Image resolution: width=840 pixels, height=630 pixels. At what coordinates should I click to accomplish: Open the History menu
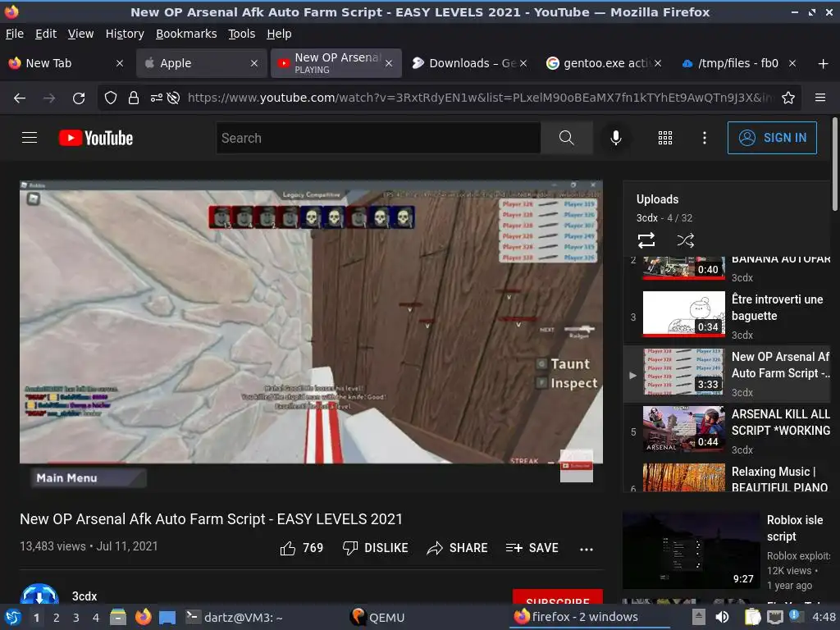[x=125, y=34]
